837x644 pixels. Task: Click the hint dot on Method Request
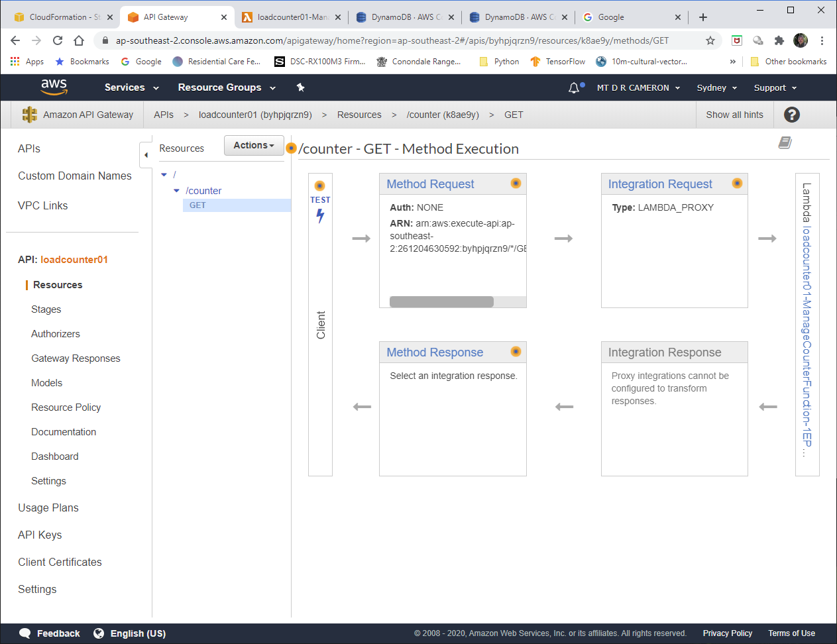516,184
